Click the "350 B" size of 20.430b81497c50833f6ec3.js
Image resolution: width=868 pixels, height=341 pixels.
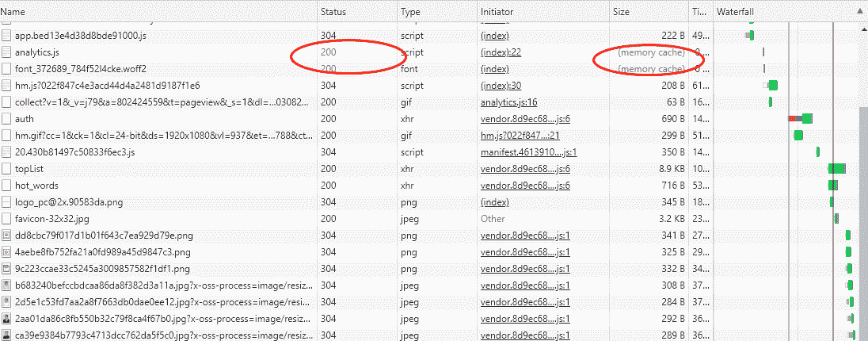pyautogui.click(x=673, y=152)
